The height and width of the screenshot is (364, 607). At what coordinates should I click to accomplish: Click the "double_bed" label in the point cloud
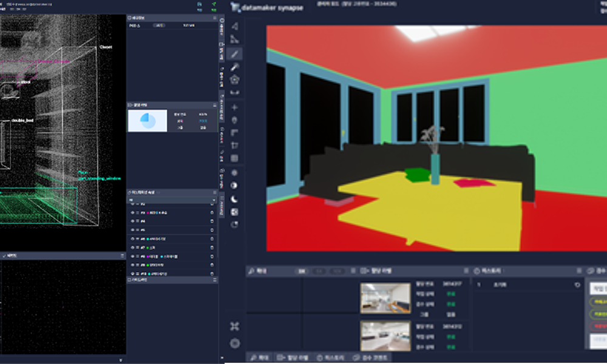pyautogui.click(x=22, y=120)
